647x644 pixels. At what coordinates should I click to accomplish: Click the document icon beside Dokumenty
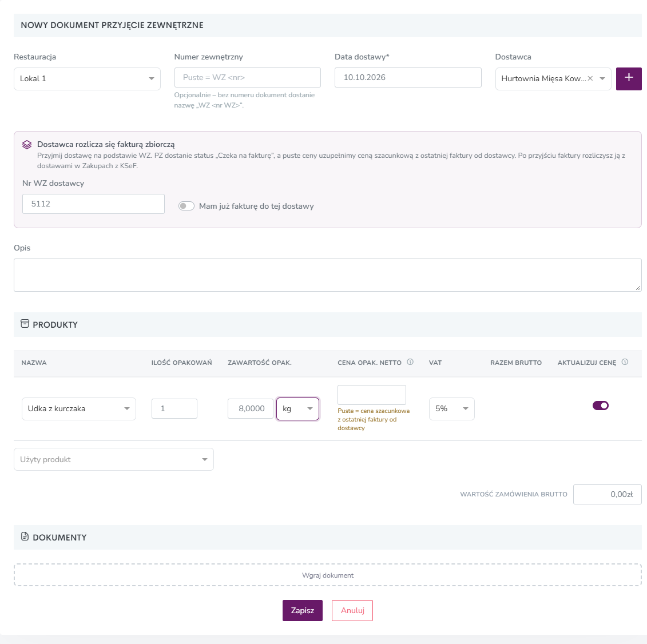click(x=25, y=536)
